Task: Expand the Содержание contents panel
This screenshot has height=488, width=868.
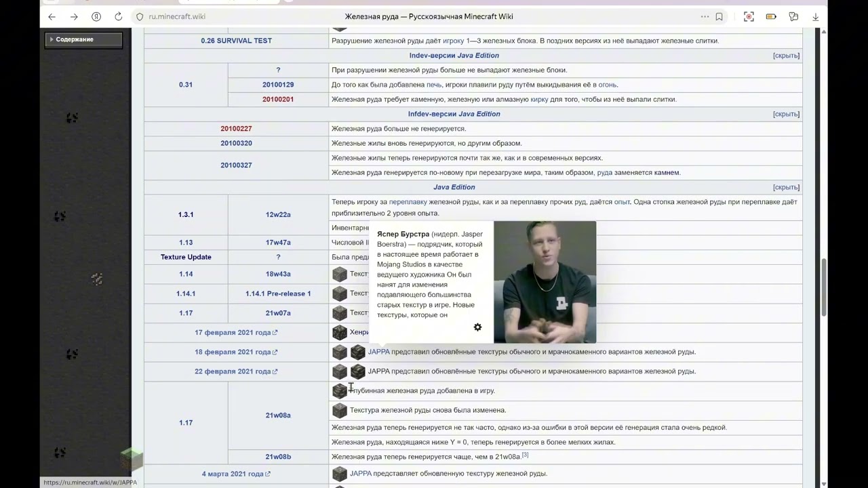Action: [84, 40]
